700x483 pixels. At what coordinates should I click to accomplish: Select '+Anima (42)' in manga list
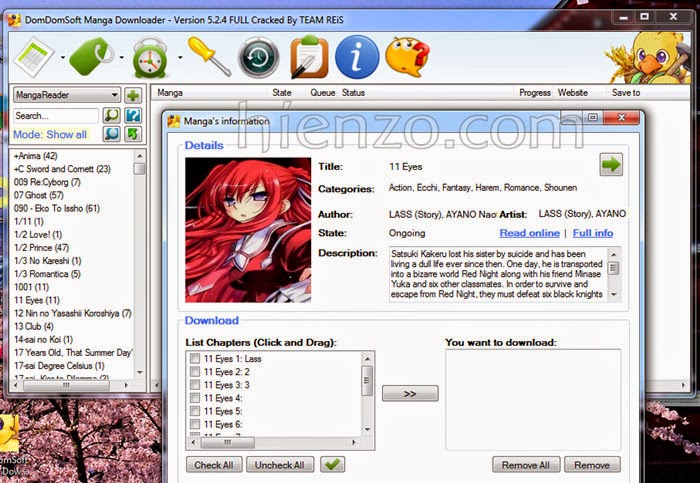point(36,156)
